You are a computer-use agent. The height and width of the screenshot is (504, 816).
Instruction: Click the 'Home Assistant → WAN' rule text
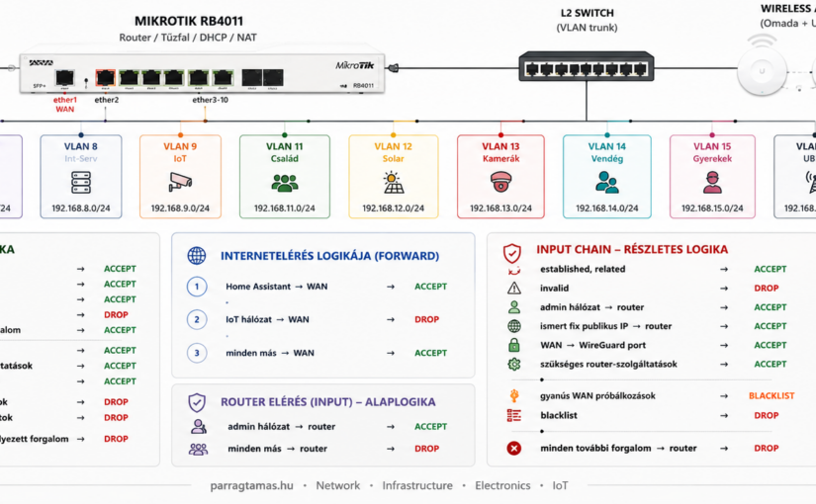coord(277,287)
